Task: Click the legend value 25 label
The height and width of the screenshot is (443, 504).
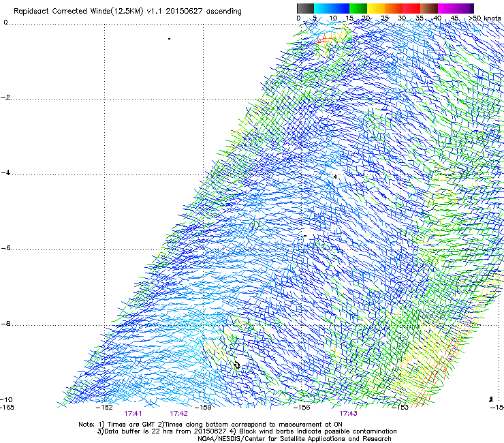Action: (x=385, y=18)
